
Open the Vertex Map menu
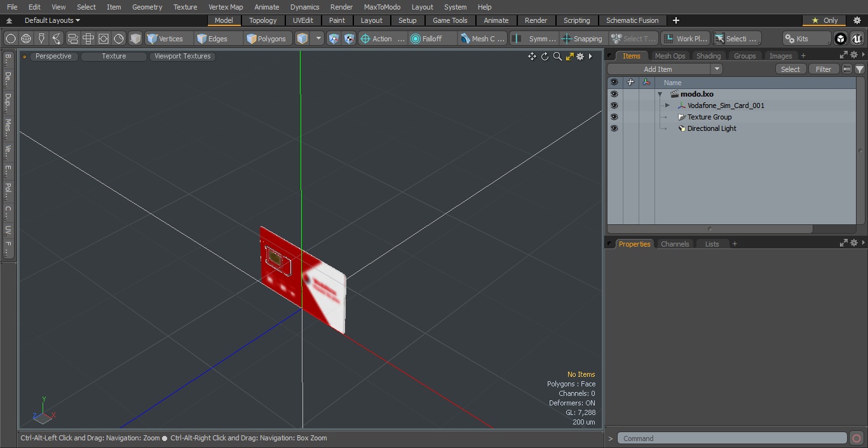tap(226, 7)
